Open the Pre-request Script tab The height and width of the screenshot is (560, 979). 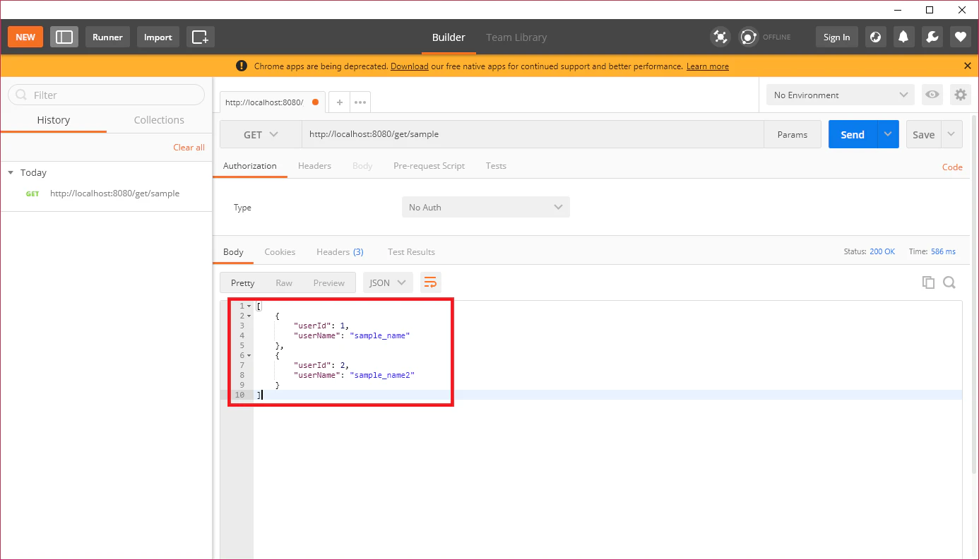point(429,166)
